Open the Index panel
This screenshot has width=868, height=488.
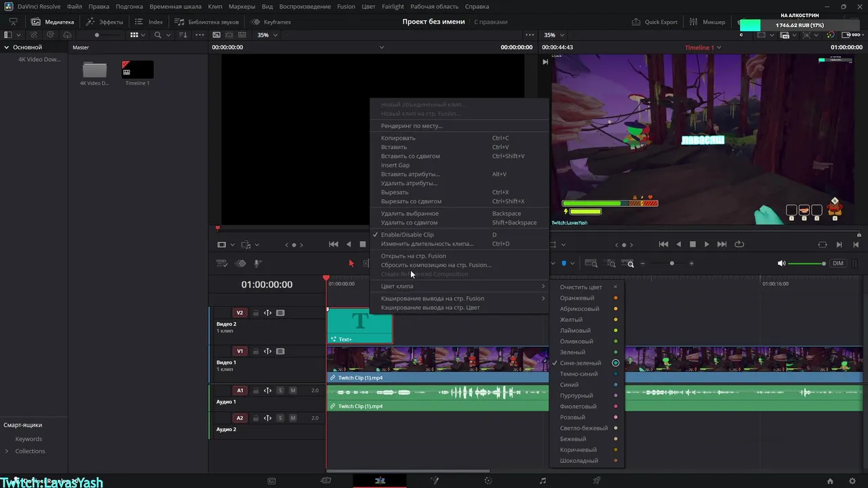(x=149, y=22)
